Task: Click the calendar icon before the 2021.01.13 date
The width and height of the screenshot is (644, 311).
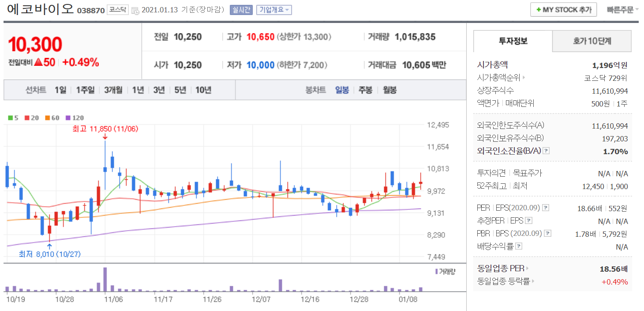Action: (x=135, y=10)
